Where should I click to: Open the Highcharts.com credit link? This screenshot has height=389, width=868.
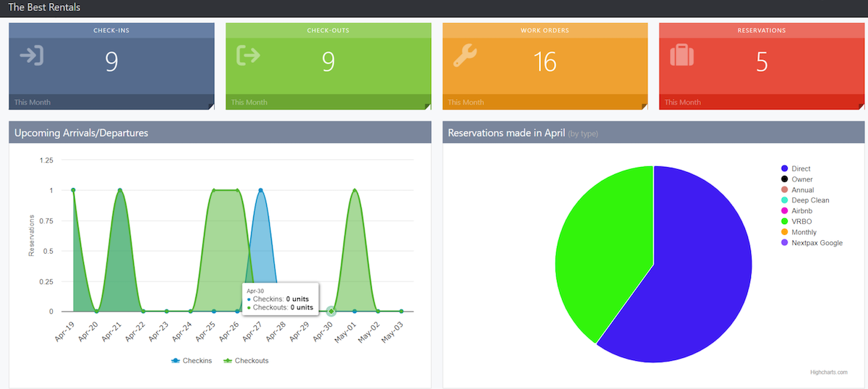coord(829,372)
